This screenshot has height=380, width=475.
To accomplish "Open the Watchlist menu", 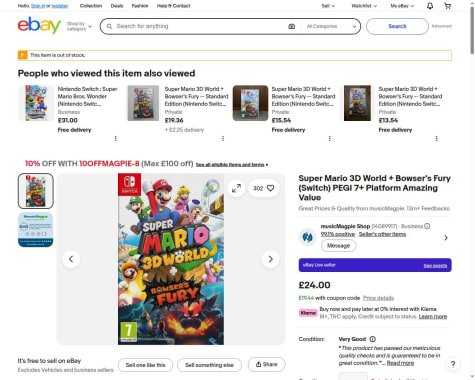I will (x=364, y=6).
